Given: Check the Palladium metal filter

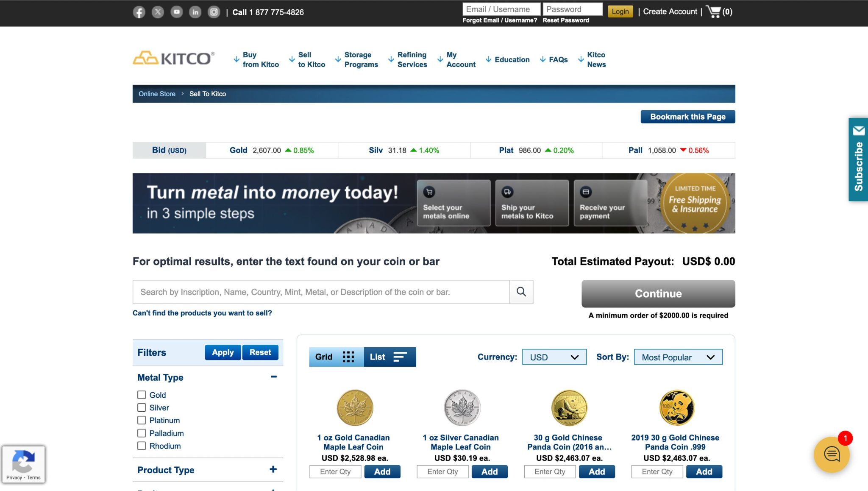Looking at the screenshot, I should (142, 433).
